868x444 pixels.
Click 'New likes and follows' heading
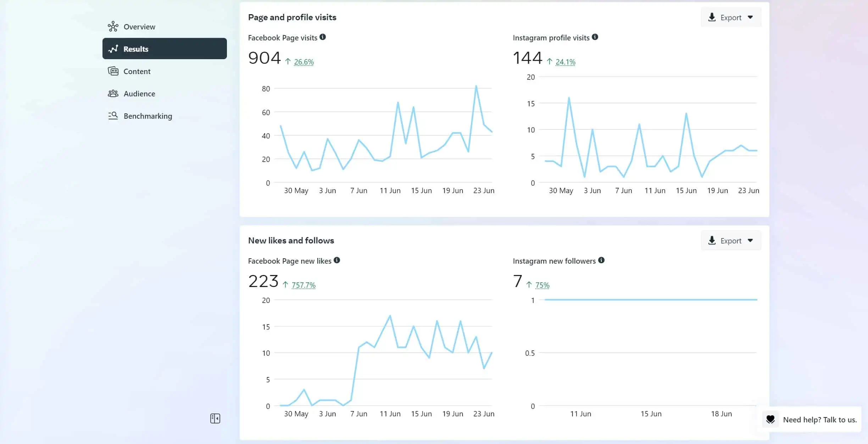tap(291, 241)
